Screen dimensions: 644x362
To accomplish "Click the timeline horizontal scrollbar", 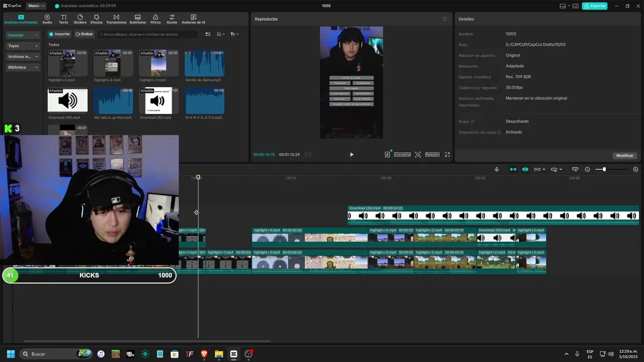I will click(147, 341).
